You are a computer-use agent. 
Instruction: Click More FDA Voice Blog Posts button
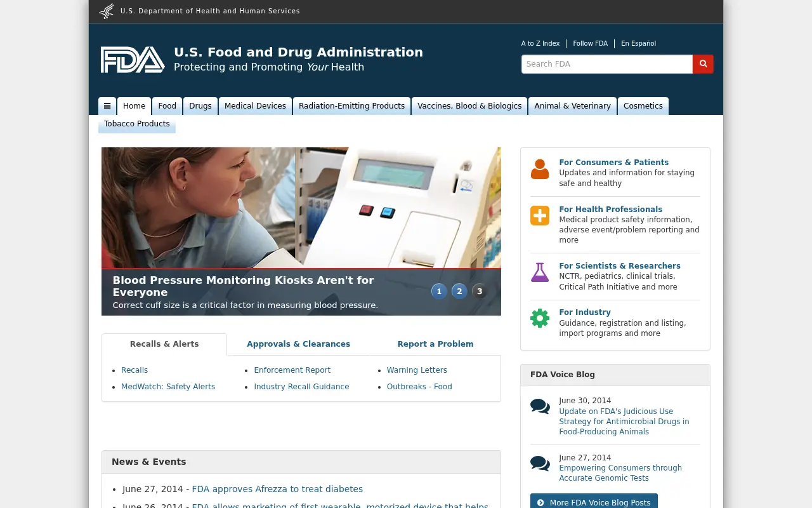click(594, 502)
